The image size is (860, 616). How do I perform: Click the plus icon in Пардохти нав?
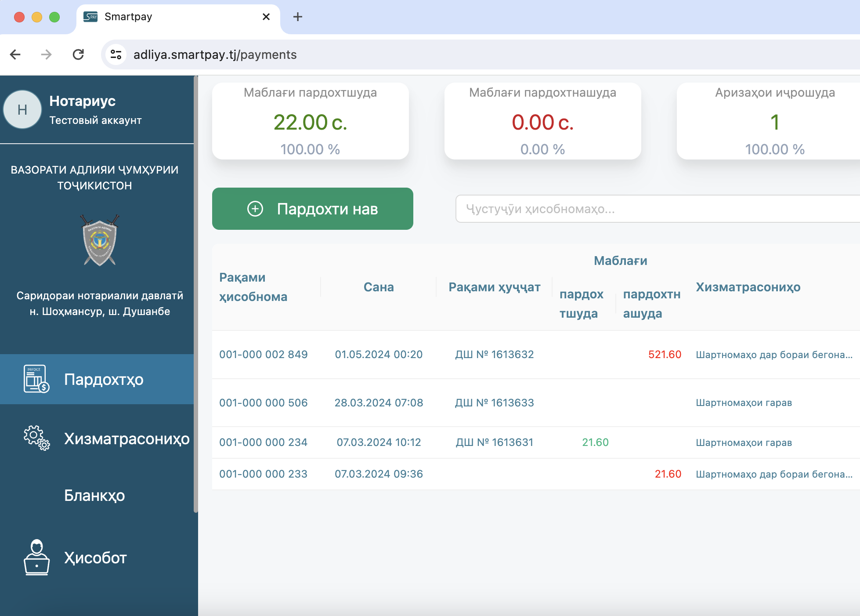point(255,209)
